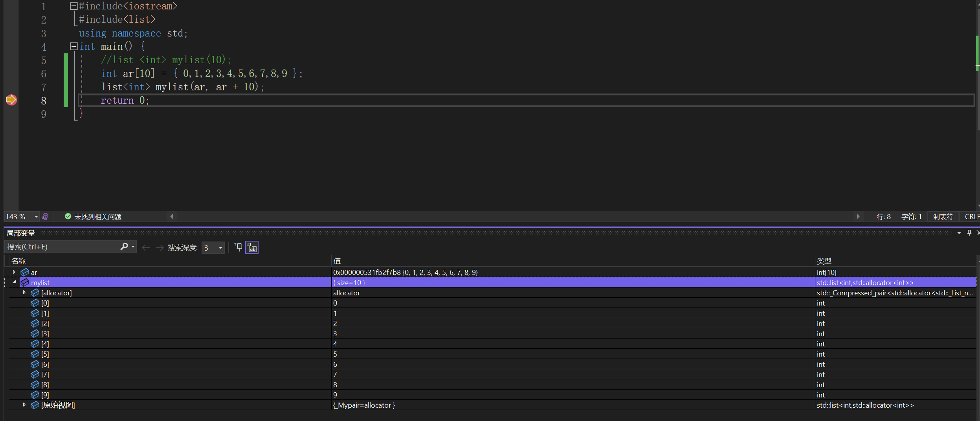The height and width of the screenshot is (421, 980).
Task: Click the tab character indicator in status bar
Action: pos(943,217)
